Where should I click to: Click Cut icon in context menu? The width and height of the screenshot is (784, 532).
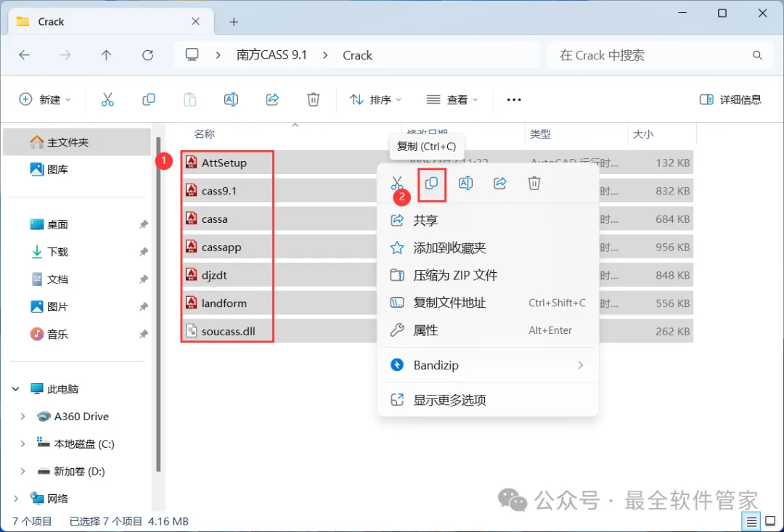point(397,184)
